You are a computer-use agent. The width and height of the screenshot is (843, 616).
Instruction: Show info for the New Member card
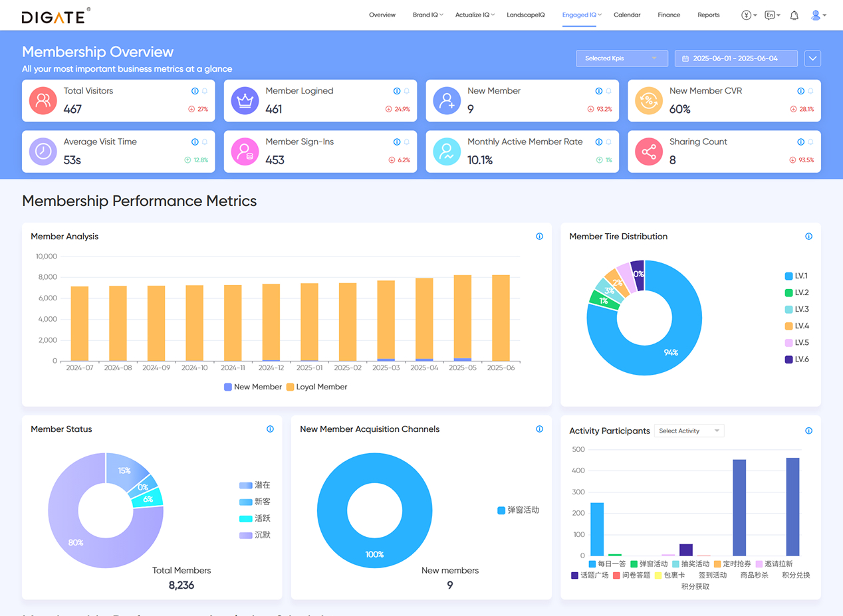tap(599, 91)
